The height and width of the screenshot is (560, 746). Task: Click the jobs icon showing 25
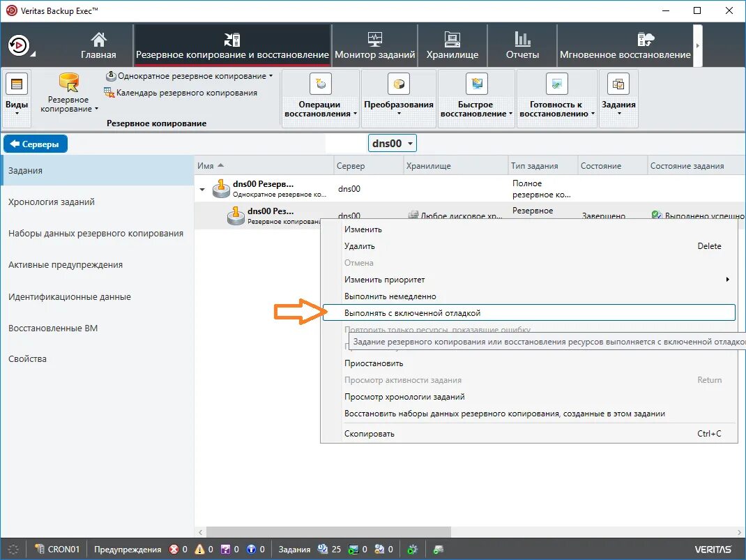(323, 549)
